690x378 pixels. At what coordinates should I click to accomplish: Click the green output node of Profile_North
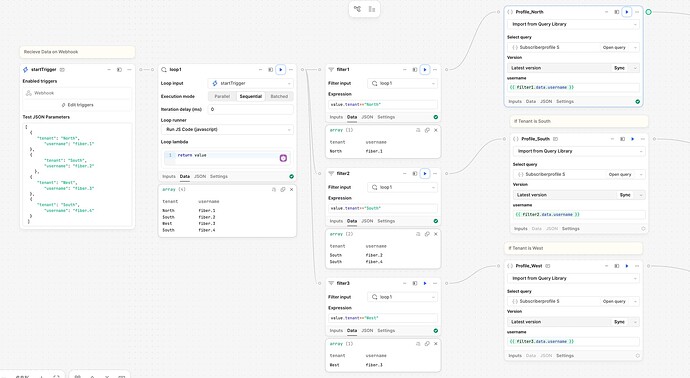click(648, 12)
